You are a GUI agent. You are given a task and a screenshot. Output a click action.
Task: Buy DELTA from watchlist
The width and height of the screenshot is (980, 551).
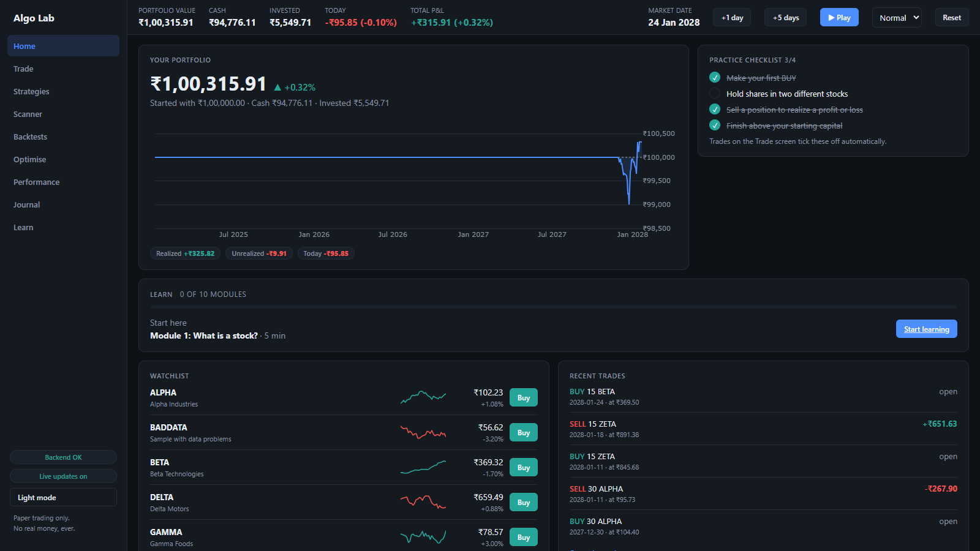524,502
